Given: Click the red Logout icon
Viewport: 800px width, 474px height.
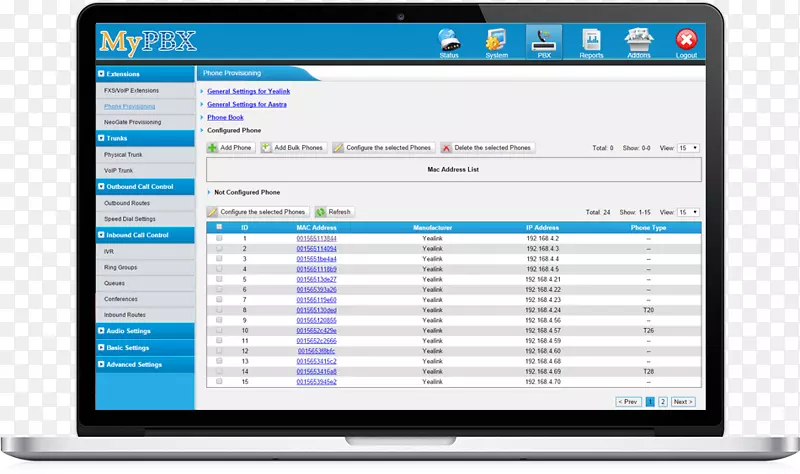Looking at the screenshot, I should click(x=686, y=39).
